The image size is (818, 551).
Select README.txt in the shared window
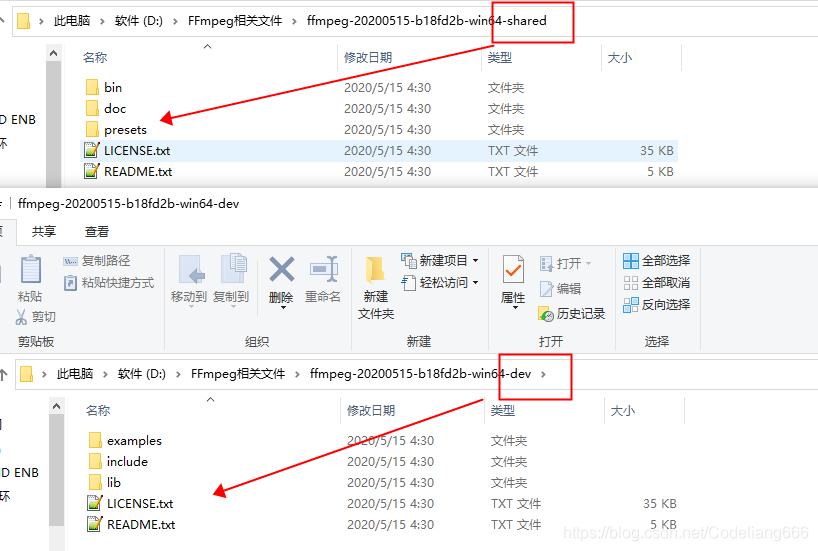(x=128, y=172)
